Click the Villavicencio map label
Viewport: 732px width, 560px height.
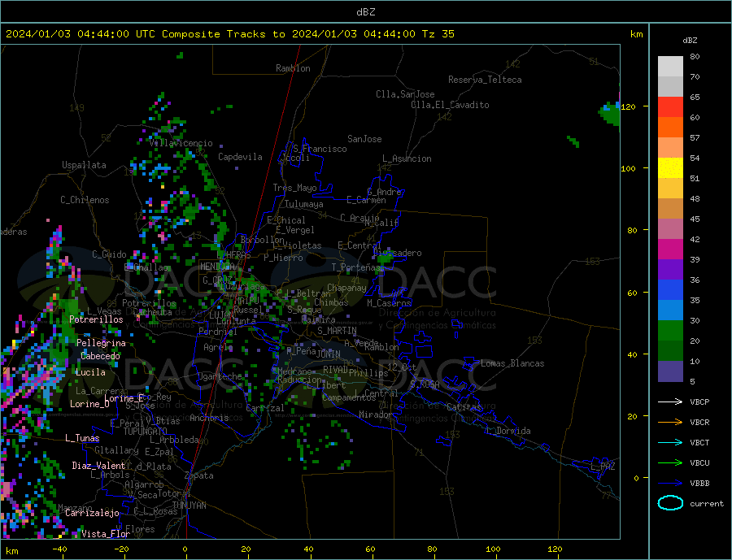[x=181, y=143]
